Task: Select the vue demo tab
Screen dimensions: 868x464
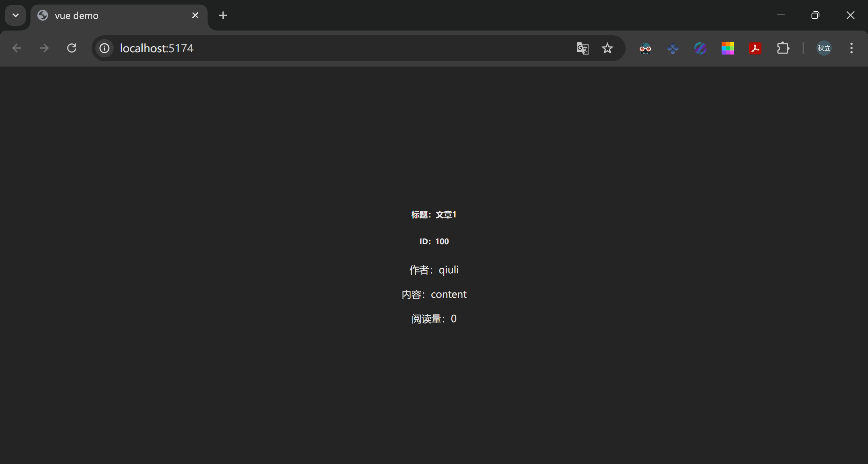Action: [x=112, y=16]
